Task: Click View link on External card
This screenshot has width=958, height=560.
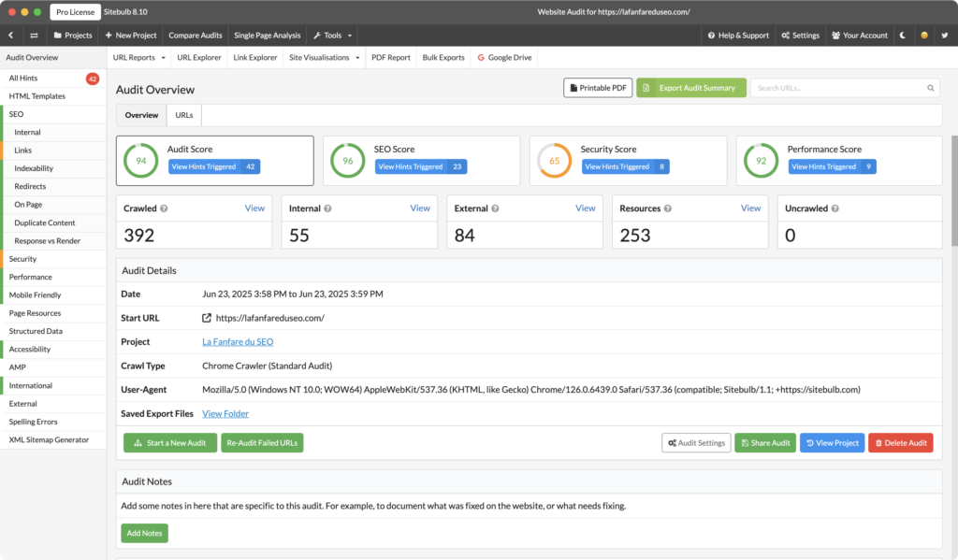Action: point(585,208)
